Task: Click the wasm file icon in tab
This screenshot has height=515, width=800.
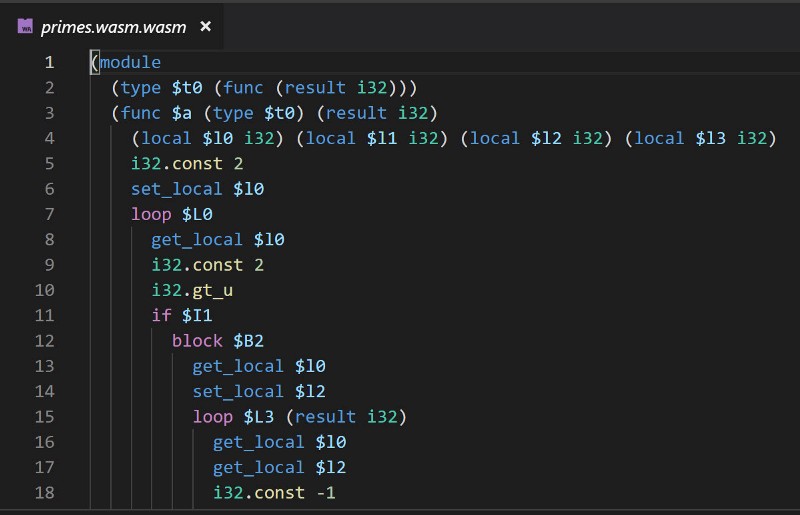Action: [x=25, y=26]
